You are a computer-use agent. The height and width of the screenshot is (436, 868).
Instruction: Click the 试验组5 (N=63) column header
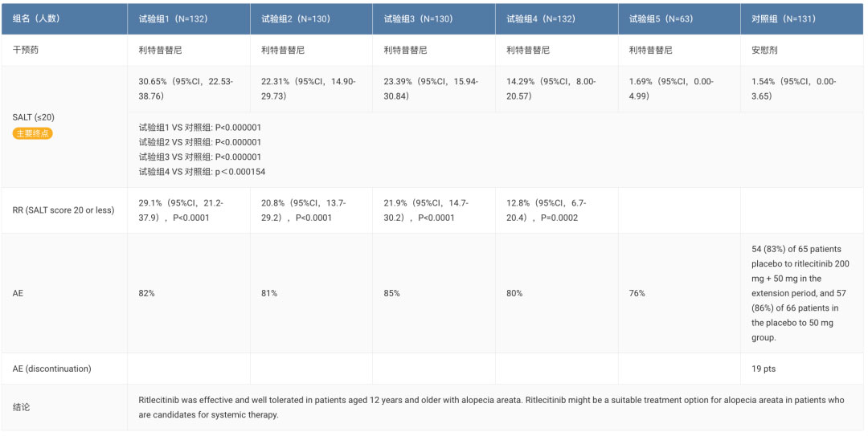661,18
